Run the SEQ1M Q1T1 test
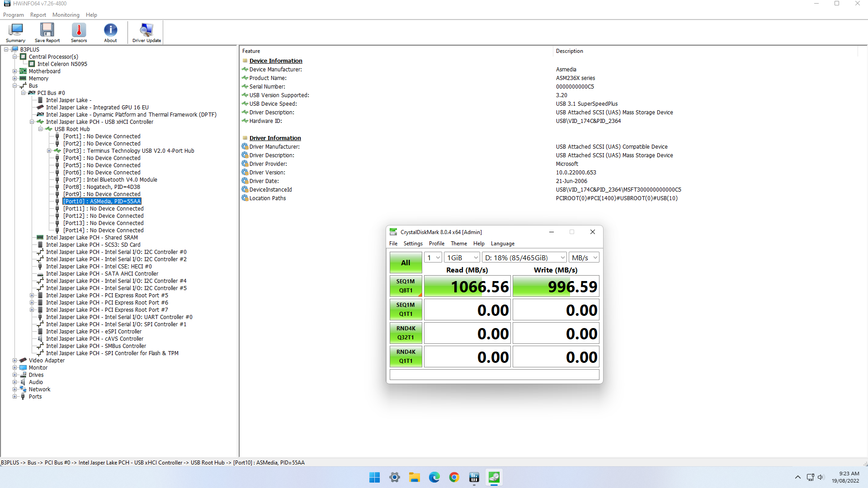 tap(406, 310)
